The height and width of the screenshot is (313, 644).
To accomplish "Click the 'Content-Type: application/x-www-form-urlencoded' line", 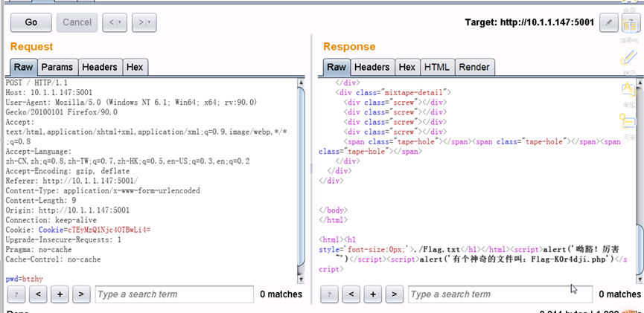I will coord(103,191).
